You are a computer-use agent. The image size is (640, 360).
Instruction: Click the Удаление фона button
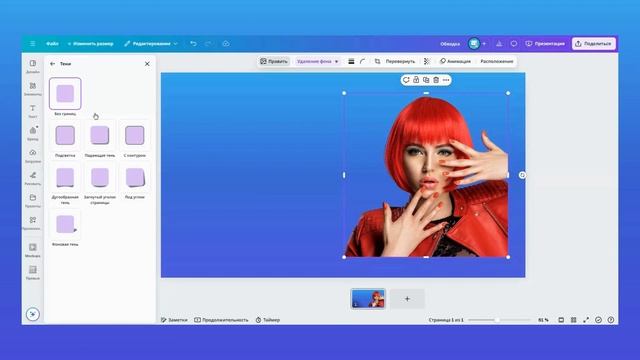(x=314, y=61)
